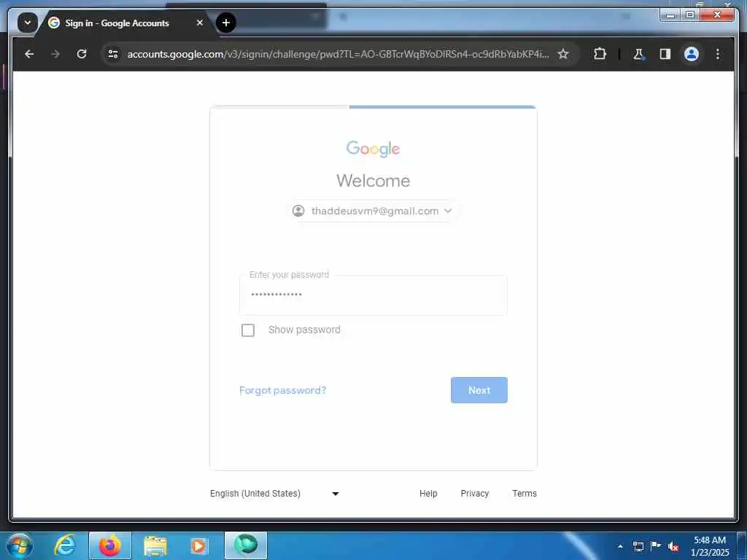Open Chrome Labs flask icon
Viewport: 747px width, 560px height.
pos(638,54)
